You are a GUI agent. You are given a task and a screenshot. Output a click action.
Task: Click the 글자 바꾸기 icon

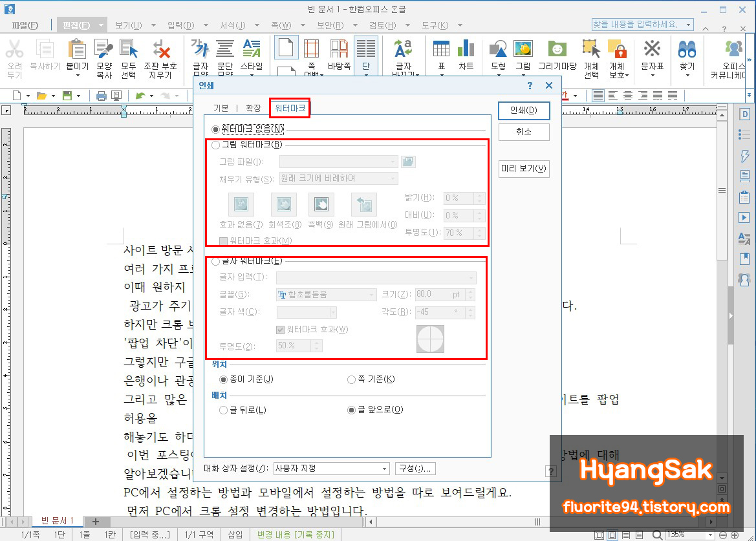(403, 49)
